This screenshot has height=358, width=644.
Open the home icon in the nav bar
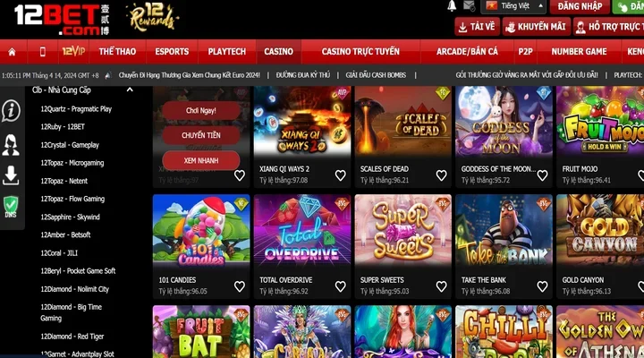(x=12, y=52)
